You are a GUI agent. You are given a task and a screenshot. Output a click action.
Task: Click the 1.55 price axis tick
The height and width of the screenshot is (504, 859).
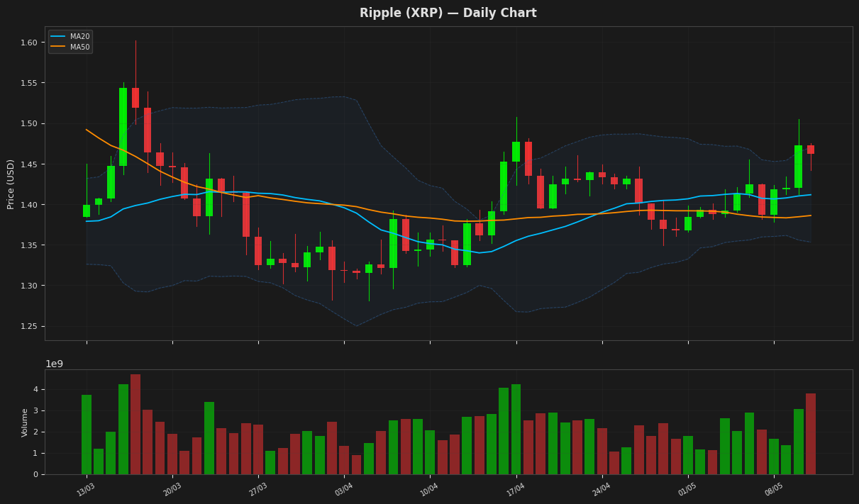pyautogui.click(x=28, y=83)
